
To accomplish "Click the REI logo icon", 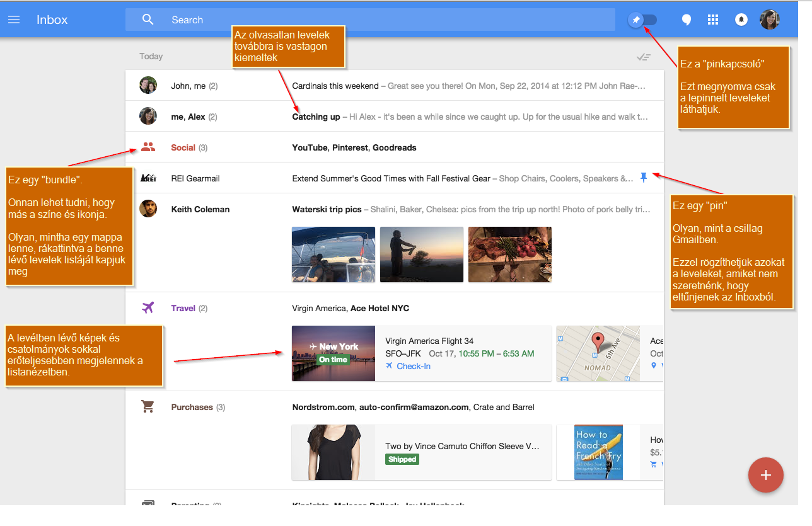I will pos(148,178).
